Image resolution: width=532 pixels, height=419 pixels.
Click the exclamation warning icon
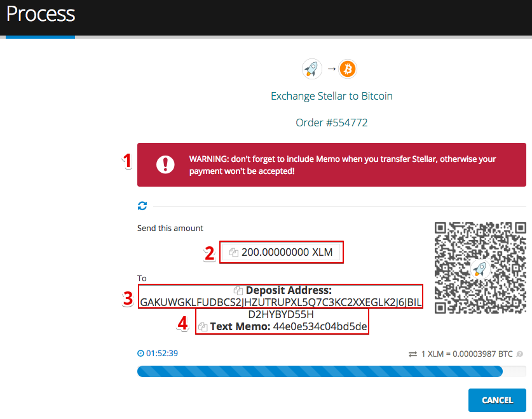point(165,165)
